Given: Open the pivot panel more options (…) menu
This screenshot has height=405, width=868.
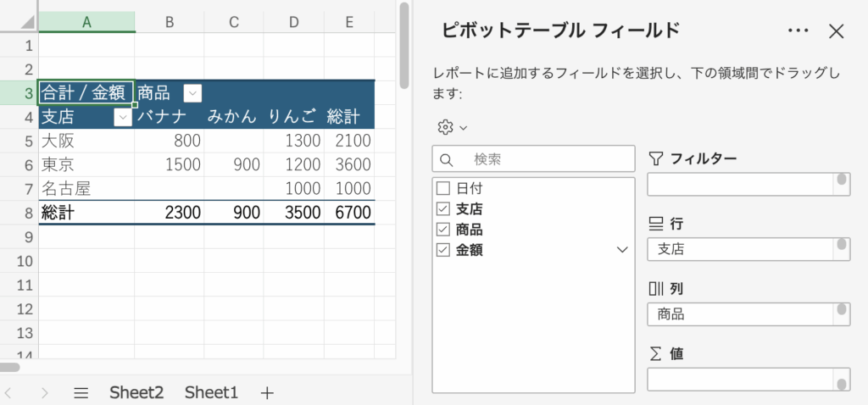Looking at the screenshot, I should 798,31.
